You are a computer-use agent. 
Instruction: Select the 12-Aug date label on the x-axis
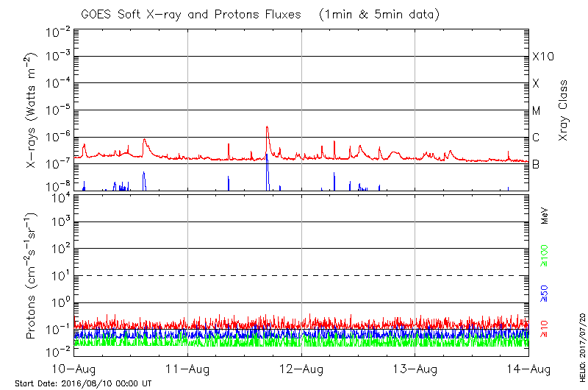point(301,368)
